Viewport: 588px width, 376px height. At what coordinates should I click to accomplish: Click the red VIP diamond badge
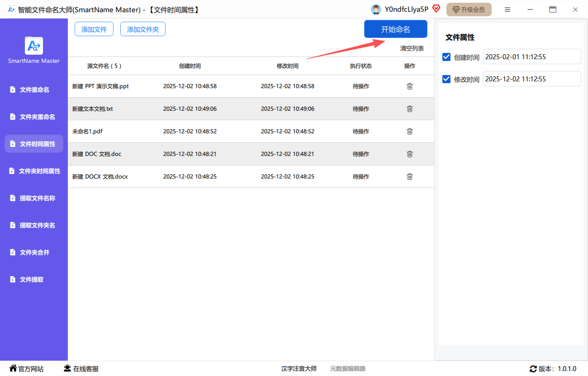point(436,9)
